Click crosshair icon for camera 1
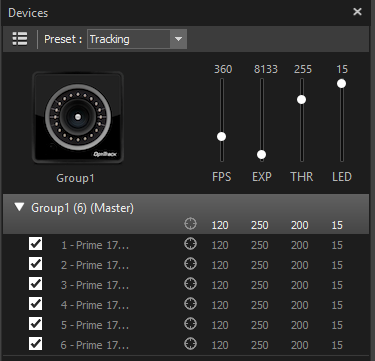 pyautogui.click(x=190, y=244)
